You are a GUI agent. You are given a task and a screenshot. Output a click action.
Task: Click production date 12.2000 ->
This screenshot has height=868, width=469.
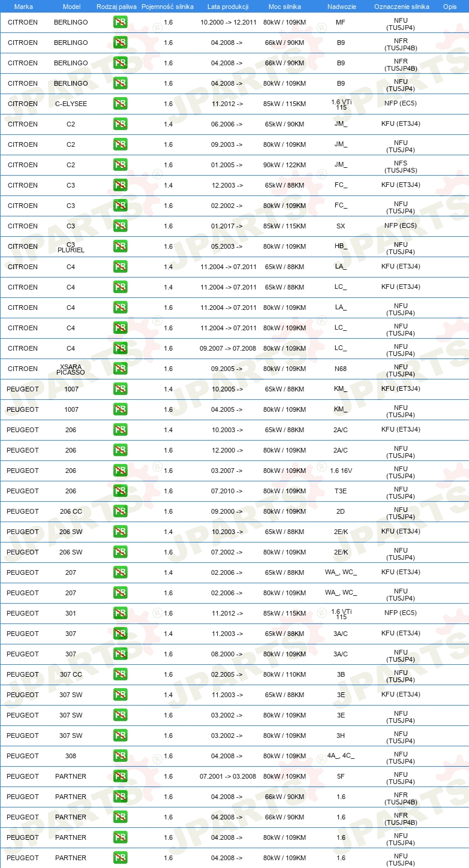click(x=227, y=450)
